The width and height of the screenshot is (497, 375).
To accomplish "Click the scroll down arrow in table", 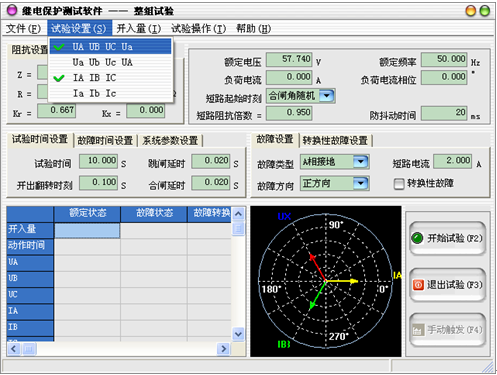I will pyautogui.click(x=238, y=334).
